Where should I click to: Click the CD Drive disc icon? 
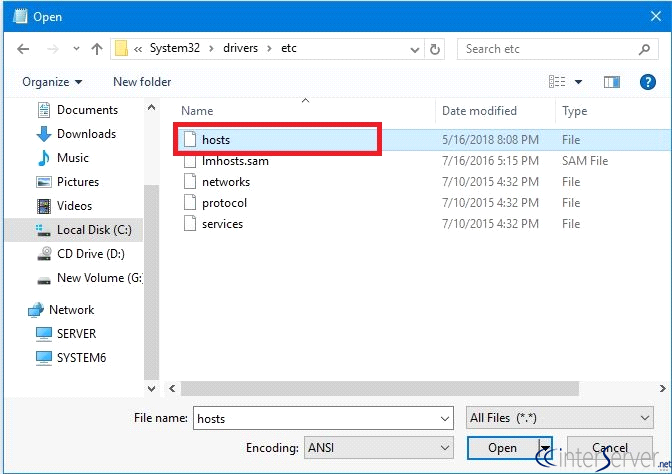44,254
